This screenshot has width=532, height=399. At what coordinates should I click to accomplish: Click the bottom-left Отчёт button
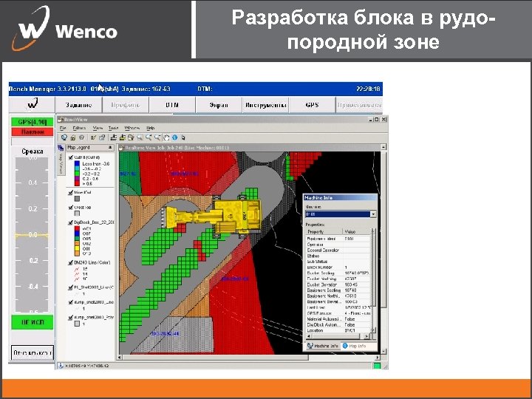point(33,353)
